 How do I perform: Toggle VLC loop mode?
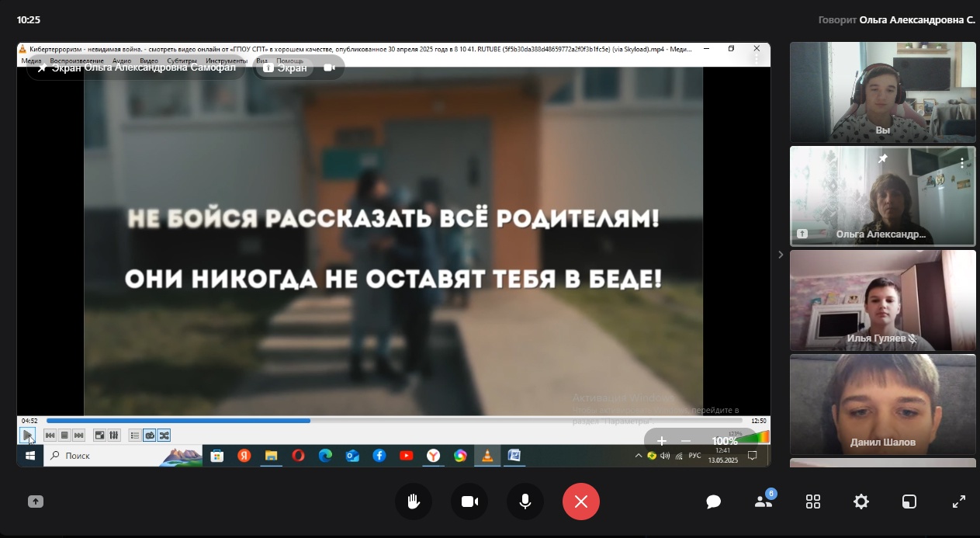pos(150,436)
